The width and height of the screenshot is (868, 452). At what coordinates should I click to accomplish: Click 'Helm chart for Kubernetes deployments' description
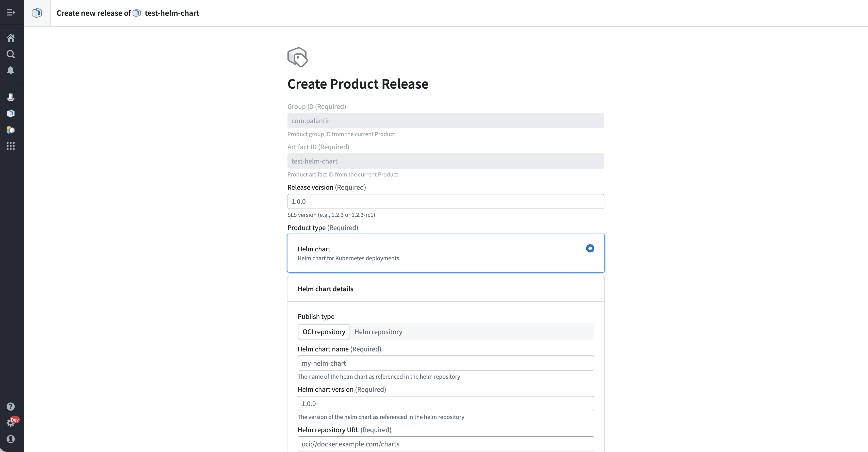tap(348, 258)
